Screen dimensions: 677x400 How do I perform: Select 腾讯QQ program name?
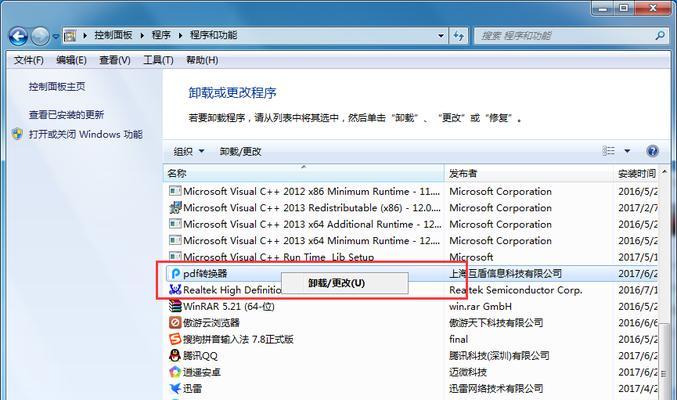[x=200, y=356]
